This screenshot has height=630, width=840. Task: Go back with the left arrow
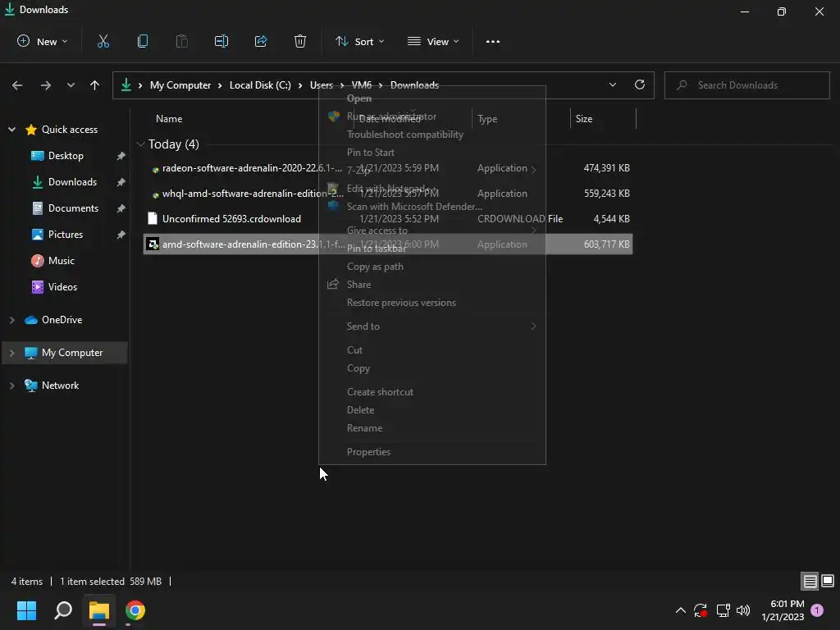pyautogui.click(x=17, y=85)
